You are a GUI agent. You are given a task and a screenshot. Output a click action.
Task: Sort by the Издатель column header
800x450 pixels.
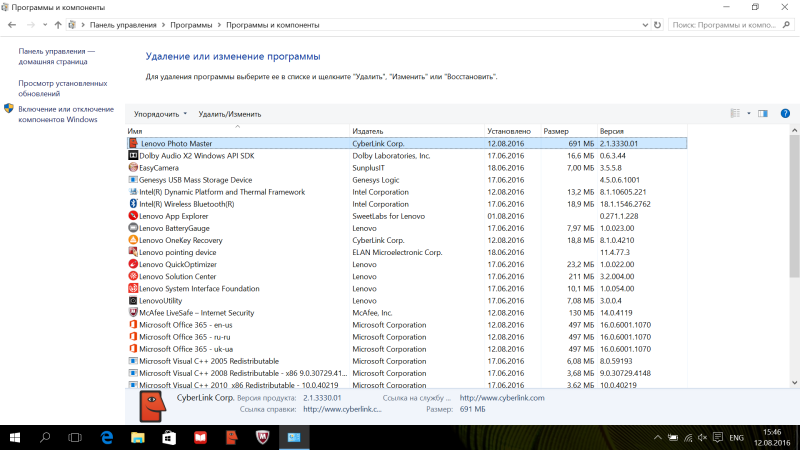point(417,131)
